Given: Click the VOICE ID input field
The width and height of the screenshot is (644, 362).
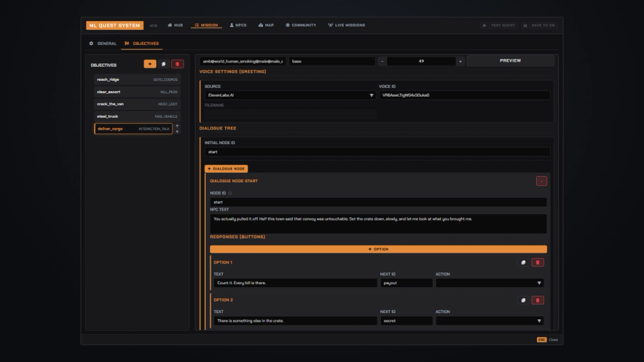Looking at the screenshot, I should [x=464, y=95].
